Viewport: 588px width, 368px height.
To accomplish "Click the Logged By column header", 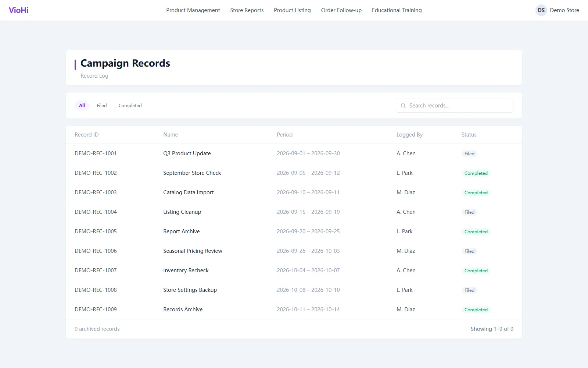I will (x=409, y=135).
